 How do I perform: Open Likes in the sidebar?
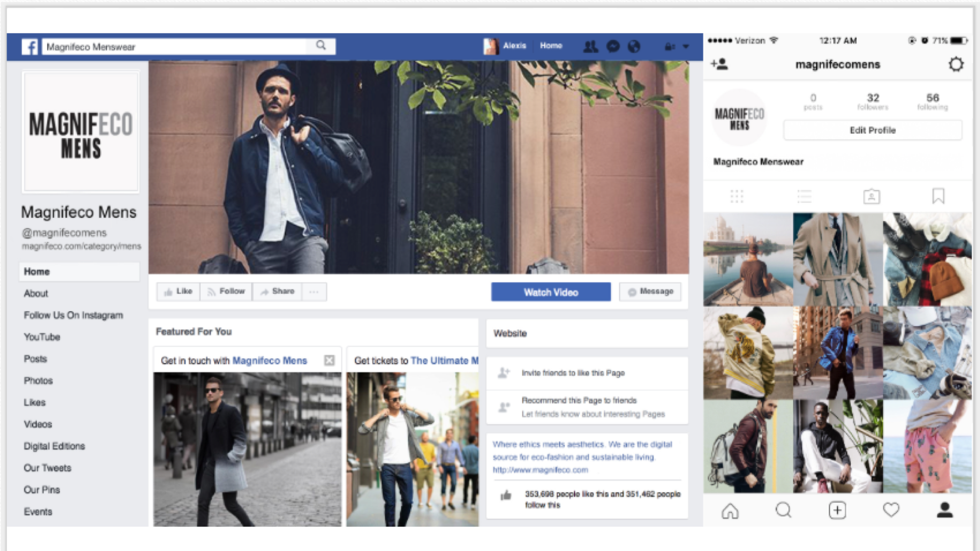pyautogui.click(x=35, y=403)
